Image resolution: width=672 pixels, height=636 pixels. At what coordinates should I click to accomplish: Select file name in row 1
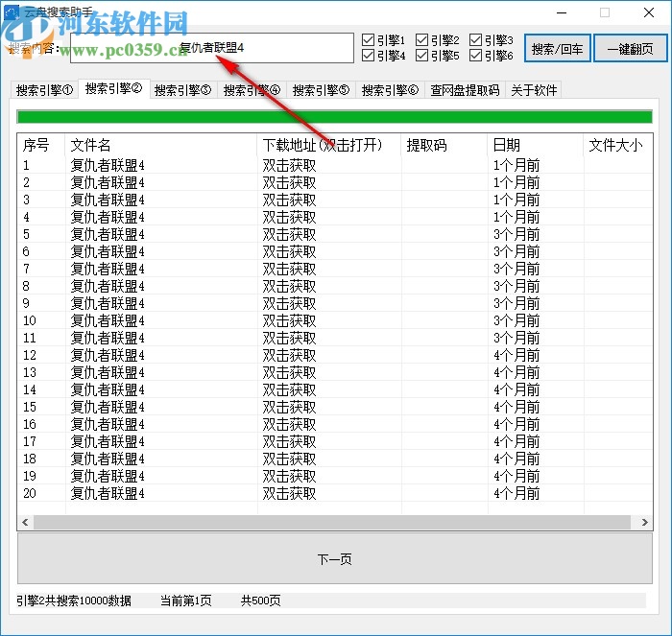pyautogui.click(x=108, y=165)
